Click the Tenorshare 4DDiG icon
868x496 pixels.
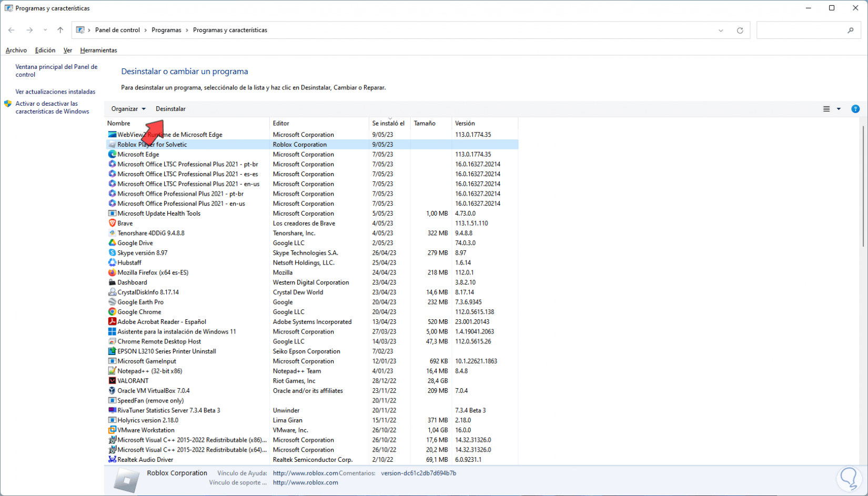(x=112, y=233)
